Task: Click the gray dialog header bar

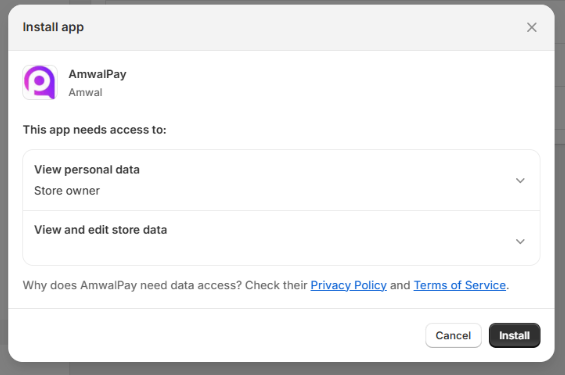Action: (281, 27)
